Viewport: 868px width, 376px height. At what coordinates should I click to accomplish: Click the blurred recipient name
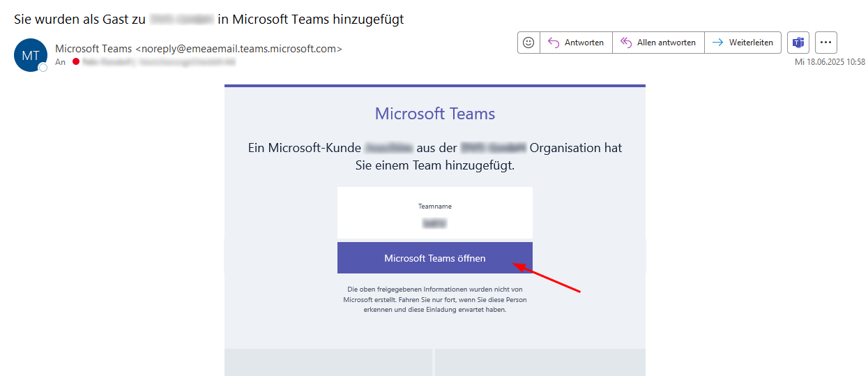tap(158, 62)
